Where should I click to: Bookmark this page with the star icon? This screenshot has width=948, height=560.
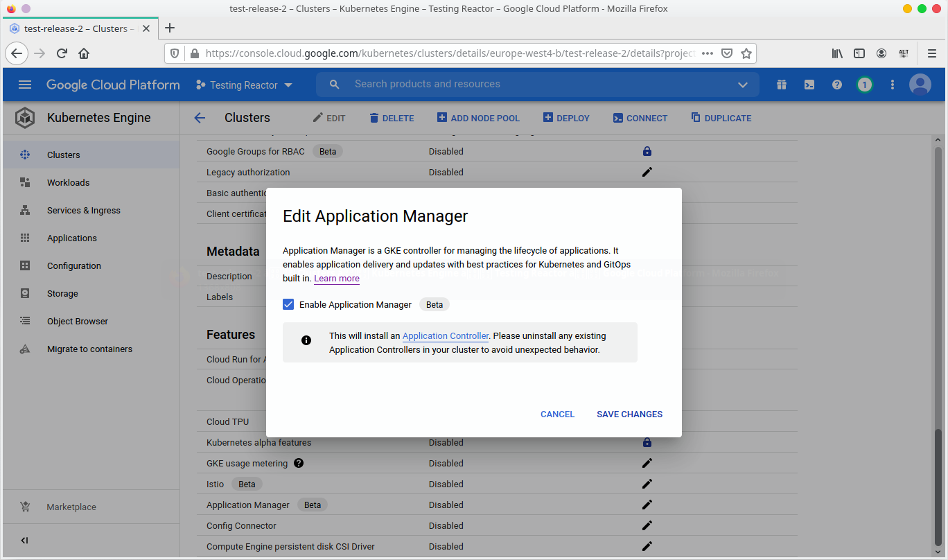746,53
